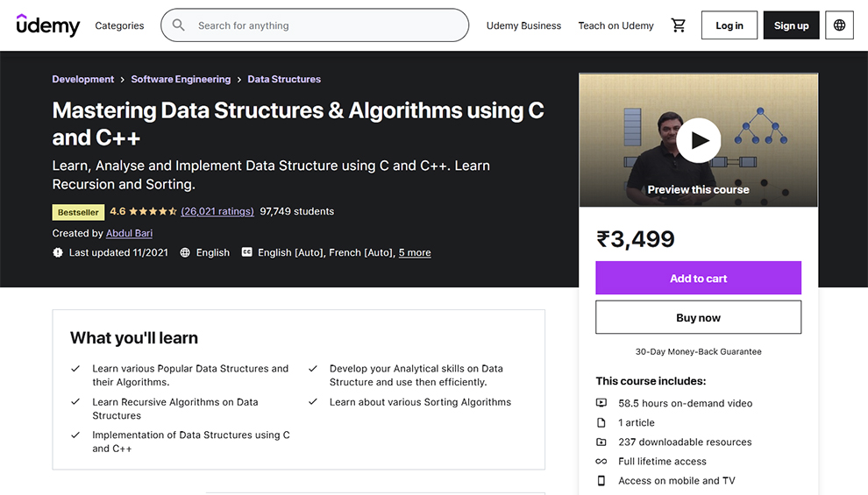Click the downloadable resources icon
Viewport: 868px width, 495px height.
click(x=601, y=442)
